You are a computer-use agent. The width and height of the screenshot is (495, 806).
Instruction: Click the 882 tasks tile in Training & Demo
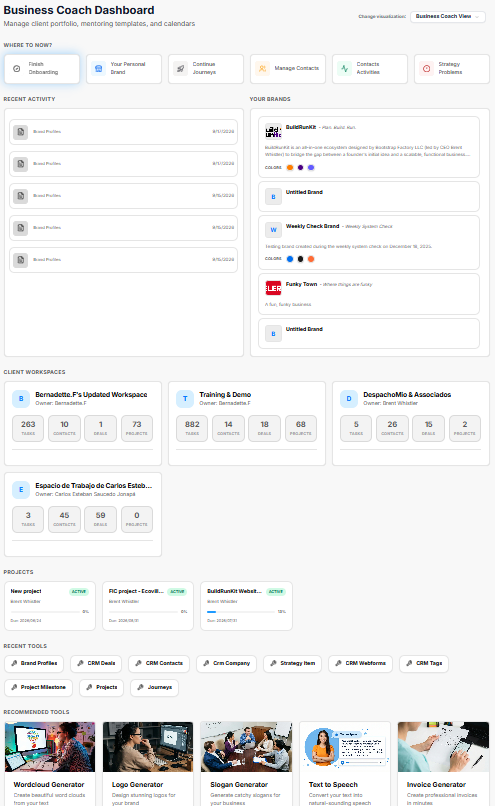192,428
